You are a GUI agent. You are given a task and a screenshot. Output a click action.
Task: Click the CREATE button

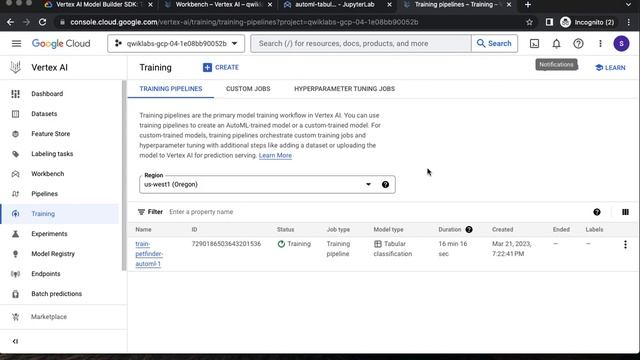tap(221, 67)
